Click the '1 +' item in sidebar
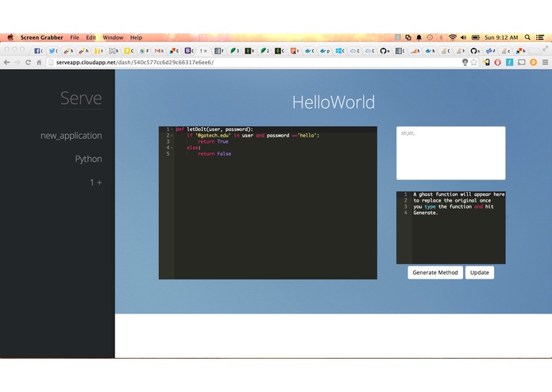Image resolution: width=552 pixels, height=392 pixels. tap(96, 183)
